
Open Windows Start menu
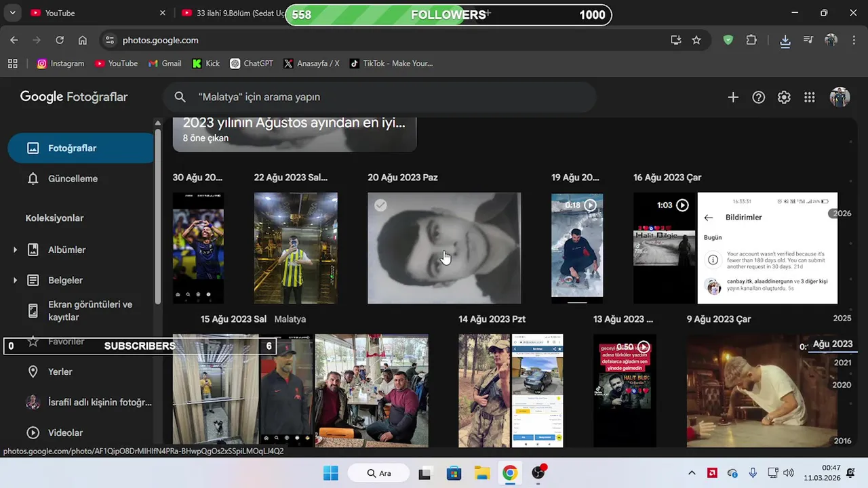pyautogui.click(x=331, y=473)
